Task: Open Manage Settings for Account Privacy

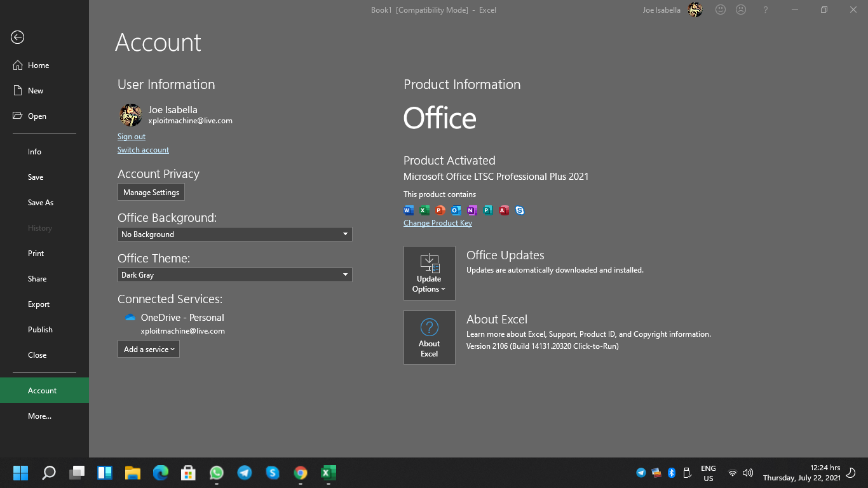Action: pos(151,193)
